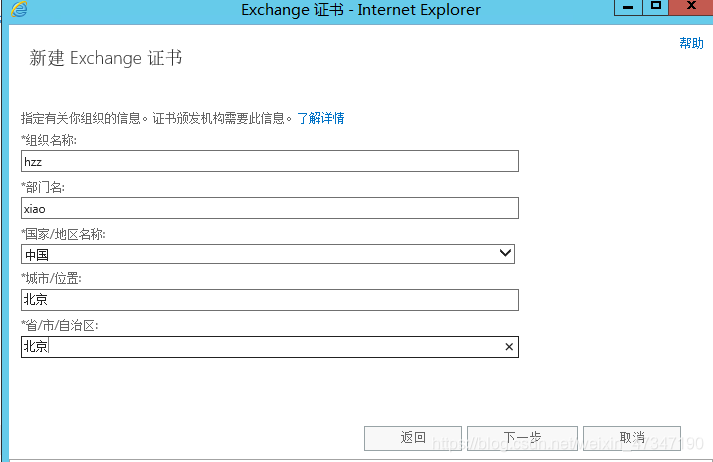The image size is (713, 462).
Task: Cancel the wizard with 取消 button
Action: coord(632,438)
